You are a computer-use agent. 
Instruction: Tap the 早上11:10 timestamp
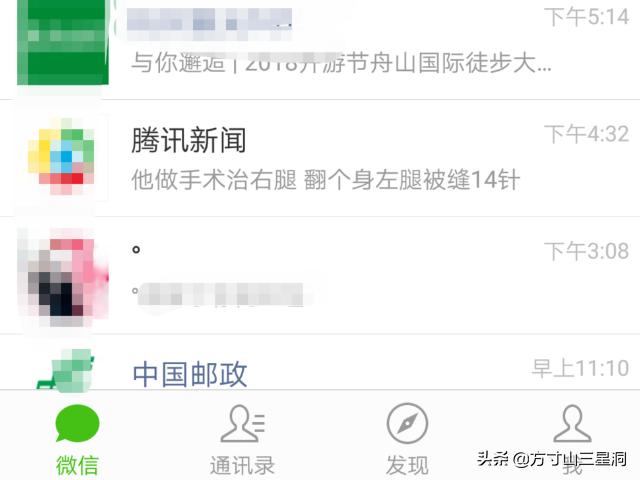click(580, 368)
